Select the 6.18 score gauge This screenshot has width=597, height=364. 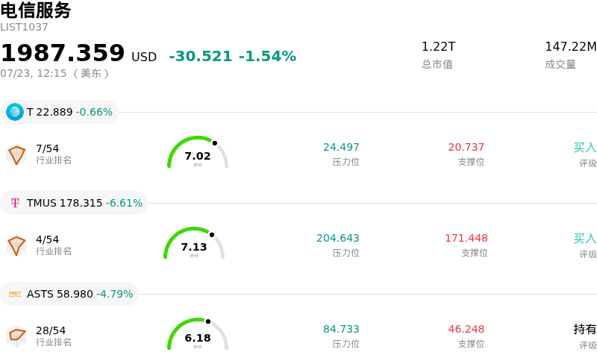198,334
